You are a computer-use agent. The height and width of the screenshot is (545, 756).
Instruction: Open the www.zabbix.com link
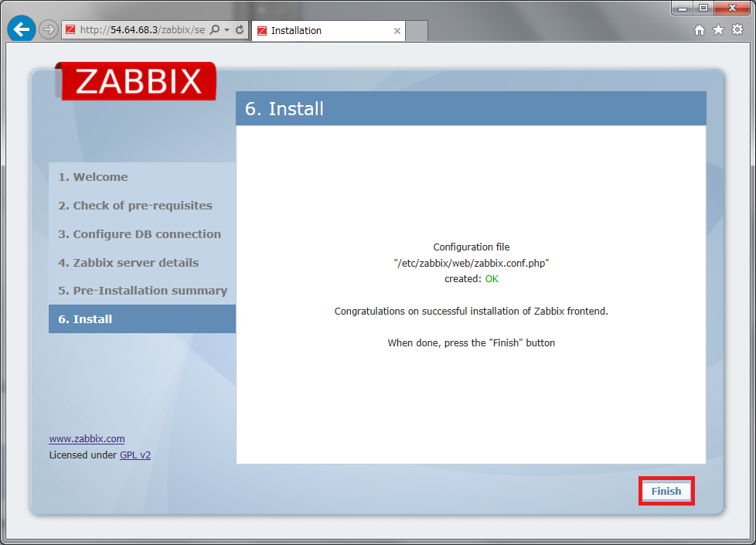click(x=87, y=439)
